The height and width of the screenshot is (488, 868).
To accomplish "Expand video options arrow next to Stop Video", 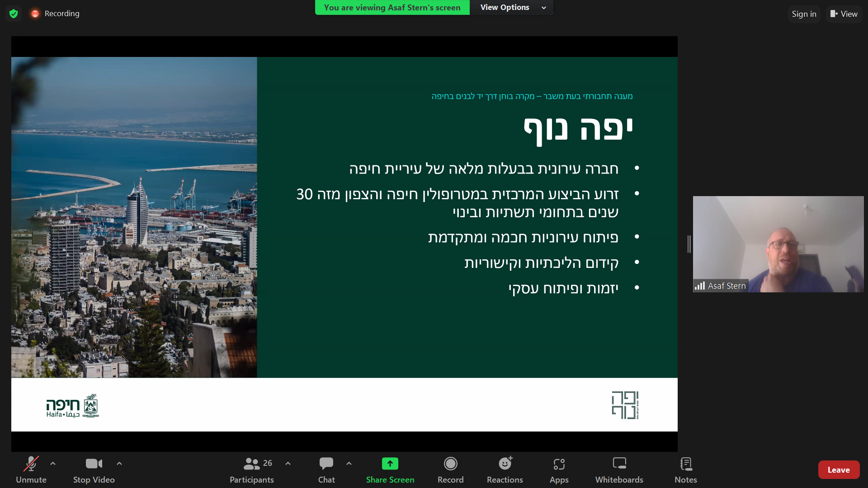I will tap(119, 464).
